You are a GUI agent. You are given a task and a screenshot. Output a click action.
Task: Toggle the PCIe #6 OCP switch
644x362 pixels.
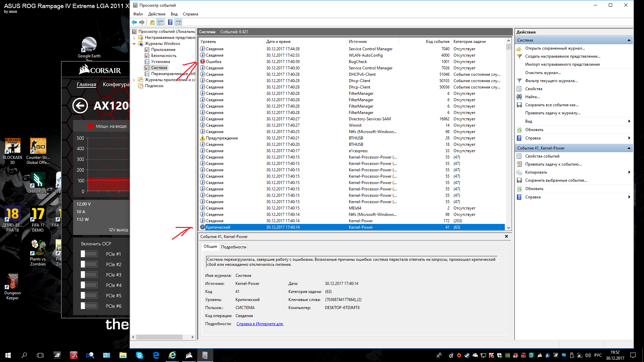(x=89, y=306)
